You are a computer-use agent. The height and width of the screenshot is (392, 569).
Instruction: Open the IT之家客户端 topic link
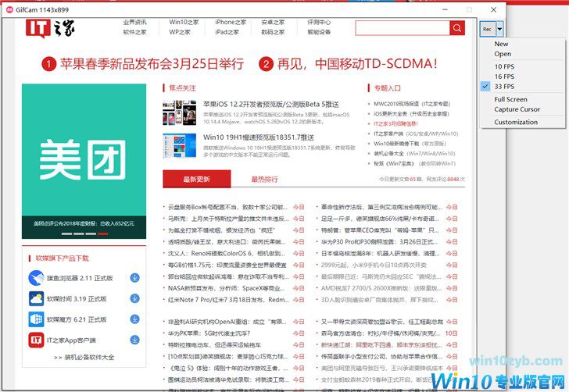(x=416, y=134)
